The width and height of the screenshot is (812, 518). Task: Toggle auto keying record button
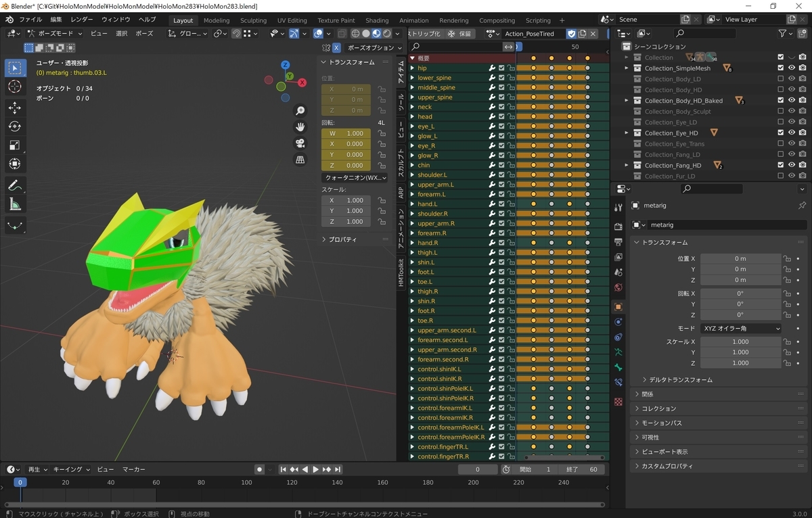[x=259, y=469]
